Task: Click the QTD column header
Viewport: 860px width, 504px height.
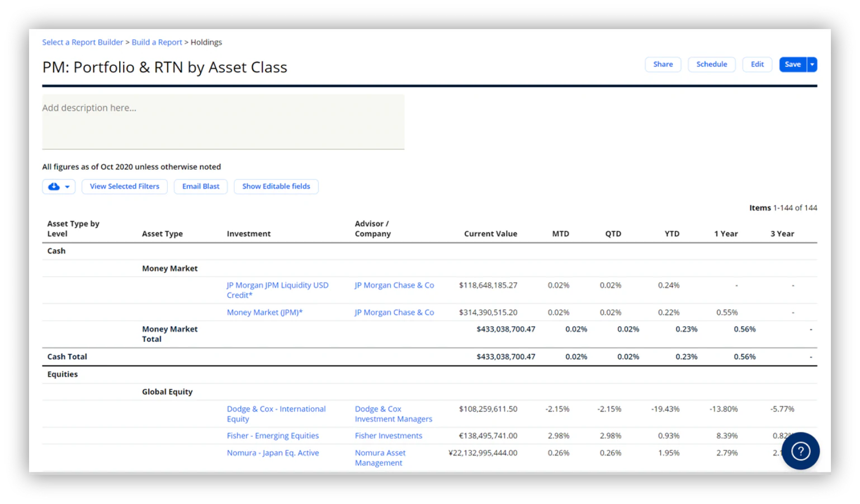Action: point(613,234)
